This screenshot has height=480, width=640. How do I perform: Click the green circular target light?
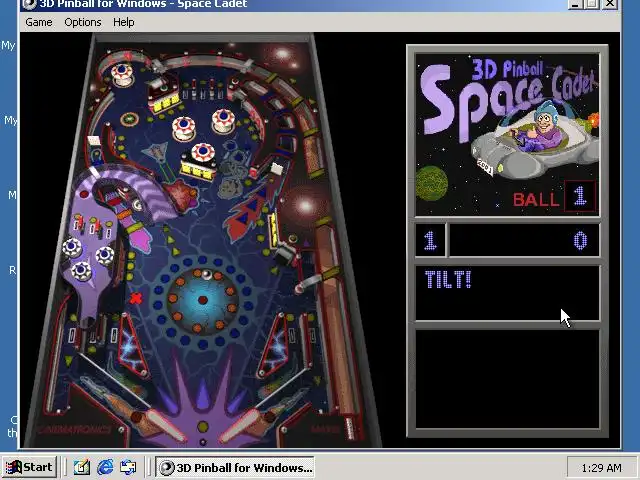pos(129,119)
